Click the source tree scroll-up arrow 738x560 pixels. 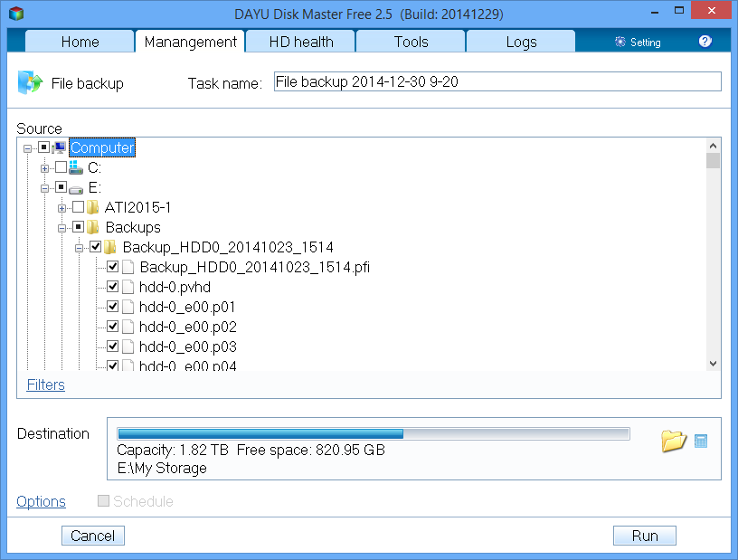point(713,146)
